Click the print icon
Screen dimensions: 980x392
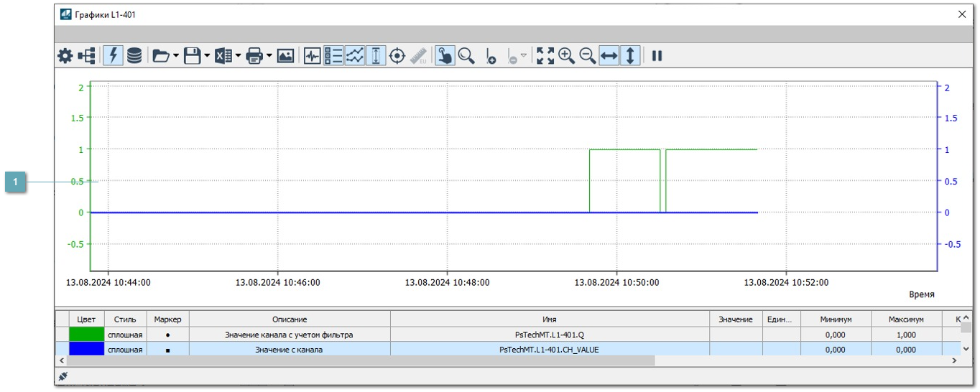point(254,56)
